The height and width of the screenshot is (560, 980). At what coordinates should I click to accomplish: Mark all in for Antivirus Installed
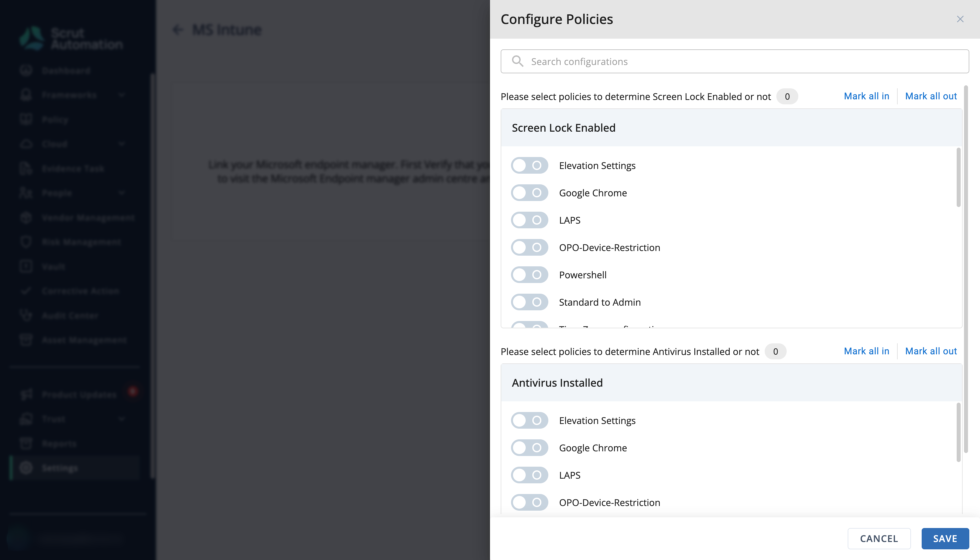point(867,351)
